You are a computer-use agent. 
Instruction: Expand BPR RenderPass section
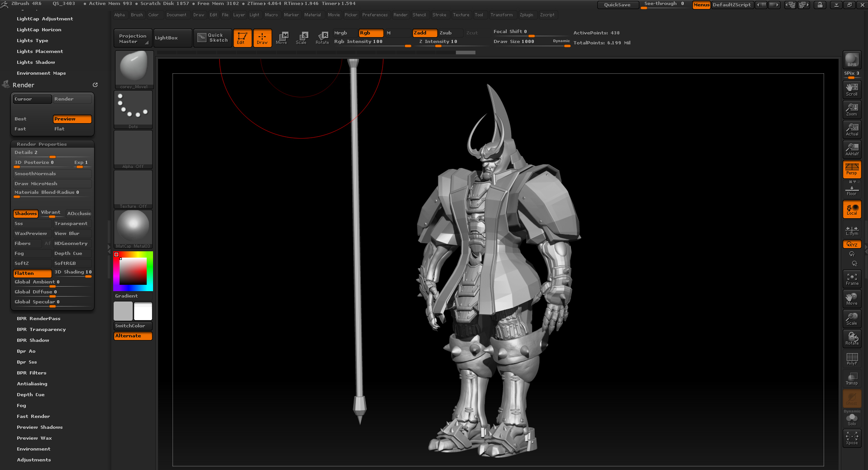[x=38, y=319]
